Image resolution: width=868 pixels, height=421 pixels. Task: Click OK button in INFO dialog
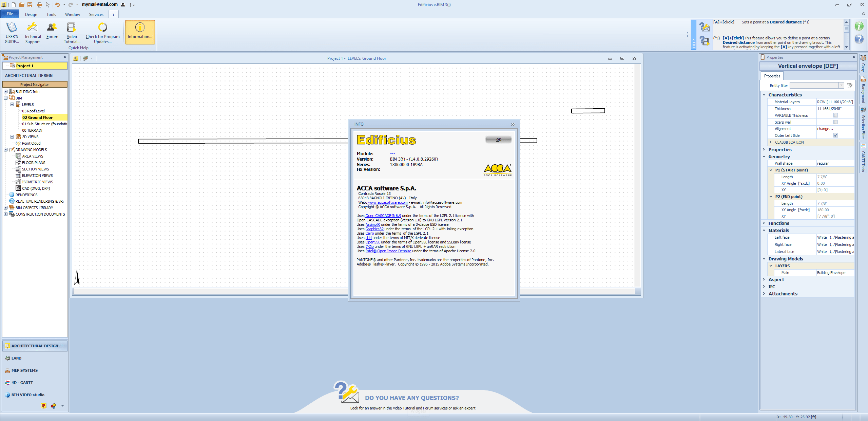click(x=497, y=140)
